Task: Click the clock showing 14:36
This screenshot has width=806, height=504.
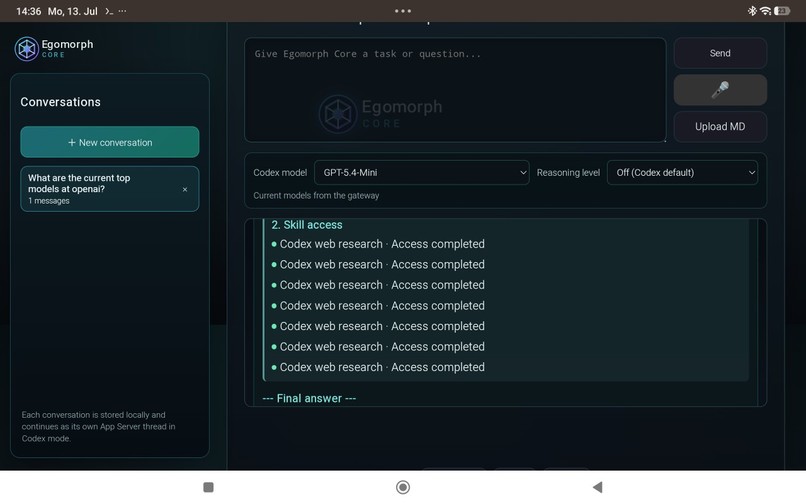Action: (29, 11)
